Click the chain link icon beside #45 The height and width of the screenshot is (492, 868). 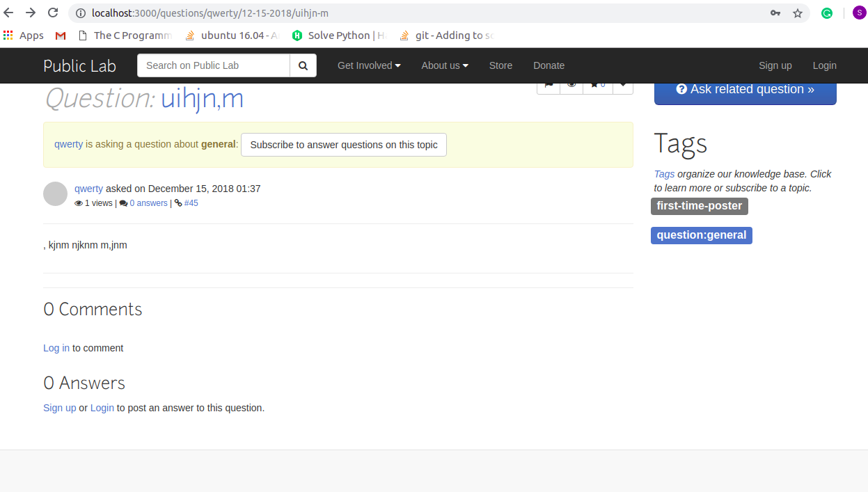click(180, 203)
